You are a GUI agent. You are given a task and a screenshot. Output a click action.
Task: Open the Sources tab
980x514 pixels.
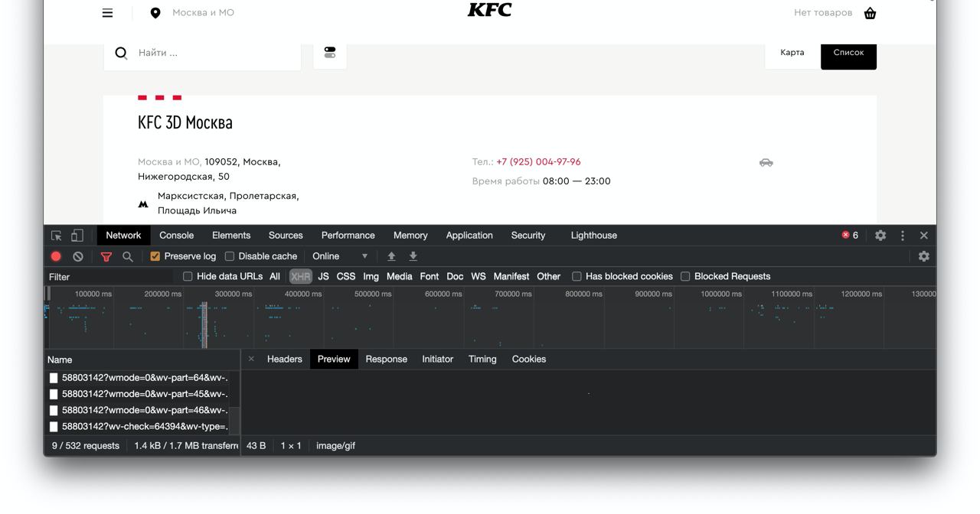[x=286, y=236]
